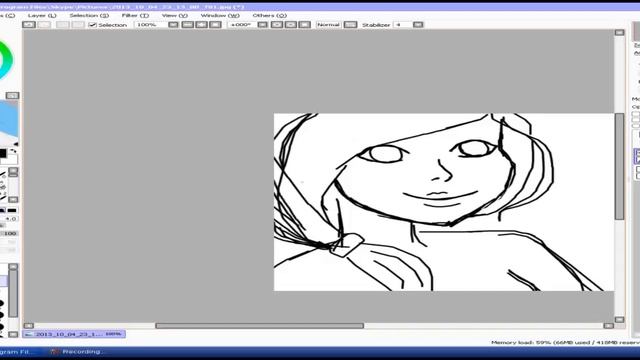Click the canvas vertical scrollbar thumb

click(619, 167)
